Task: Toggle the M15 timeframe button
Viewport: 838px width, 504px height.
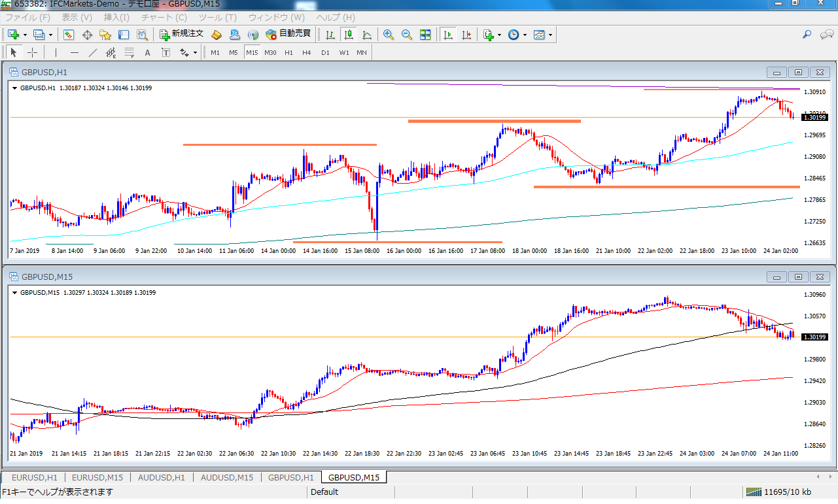Action: 252,52
